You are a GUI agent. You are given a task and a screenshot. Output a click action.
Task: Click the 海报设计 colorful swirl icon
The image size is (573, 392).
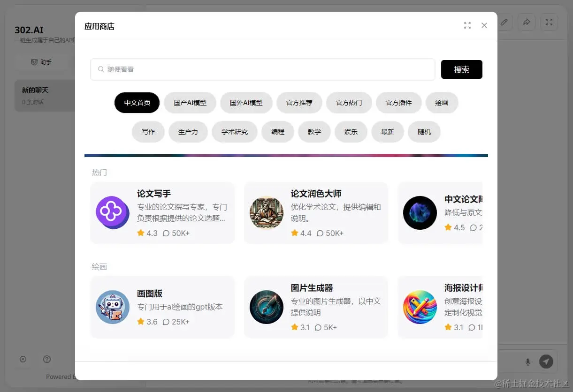(x=420, y=307)
